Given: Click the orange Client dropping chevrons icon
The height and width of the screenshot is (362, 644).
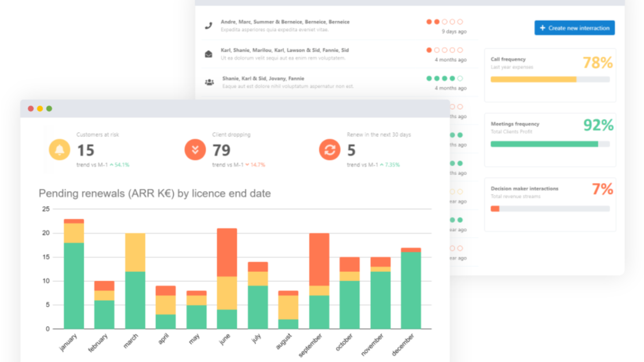Looking at the screenshot, I should (195, 150).
